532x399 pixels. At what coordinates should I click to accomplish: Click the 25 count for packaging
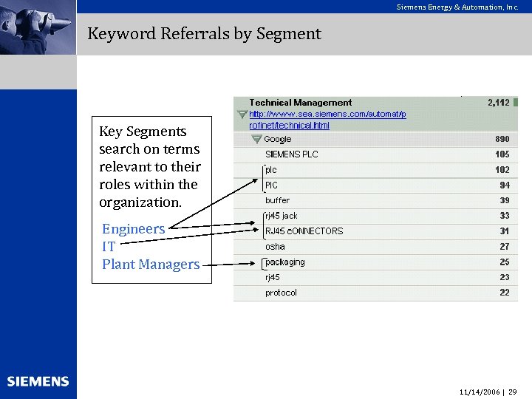click(505, 262)
